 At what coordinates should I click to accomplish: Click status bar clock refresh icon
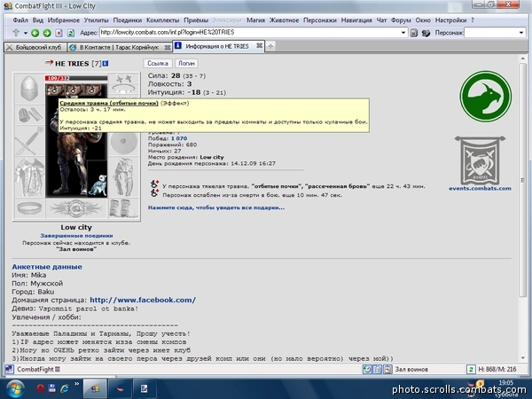(367, 369)
